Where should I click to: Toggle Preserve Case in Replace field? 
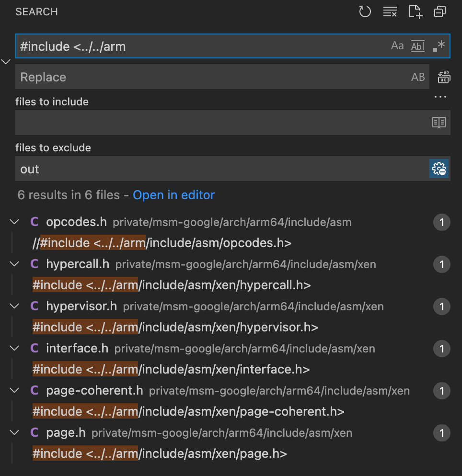(x=418, y=77)
